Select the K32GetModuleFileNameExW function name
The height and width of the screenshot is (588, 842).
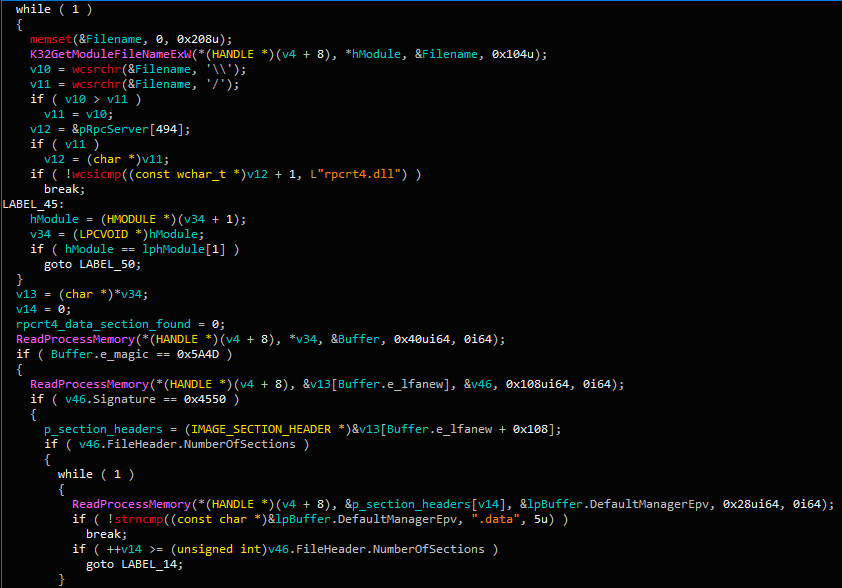click(110, 54)
